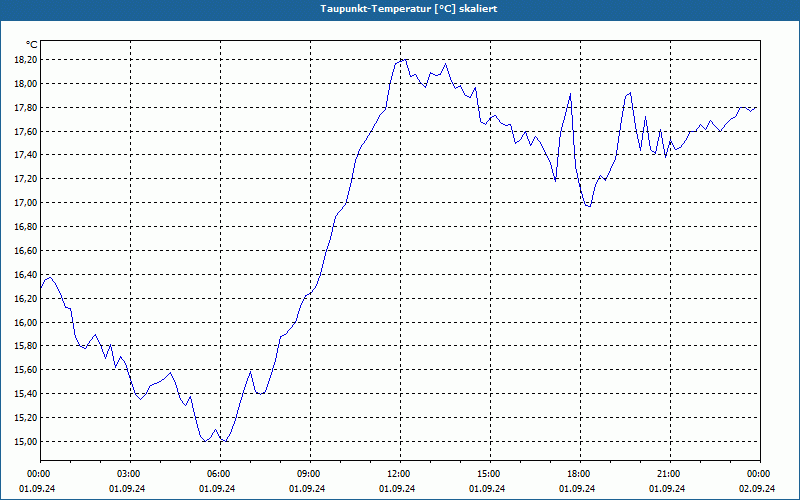800x500 pixels.
Task: Click the chart title Taupunkt-Temperatur [°C] skaliert
Action: coord(408,9)
